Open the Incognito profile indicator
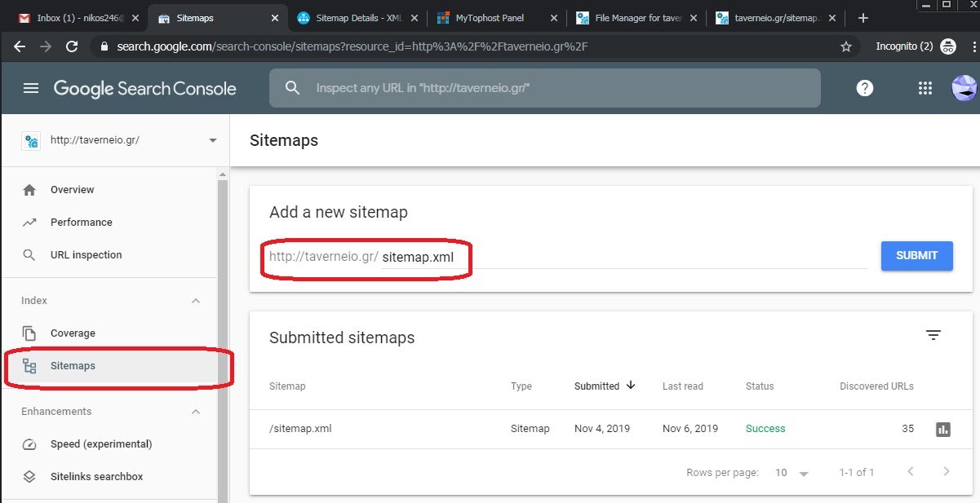The width and height of the screenshot is (980, 503). (x=916, y=46)
